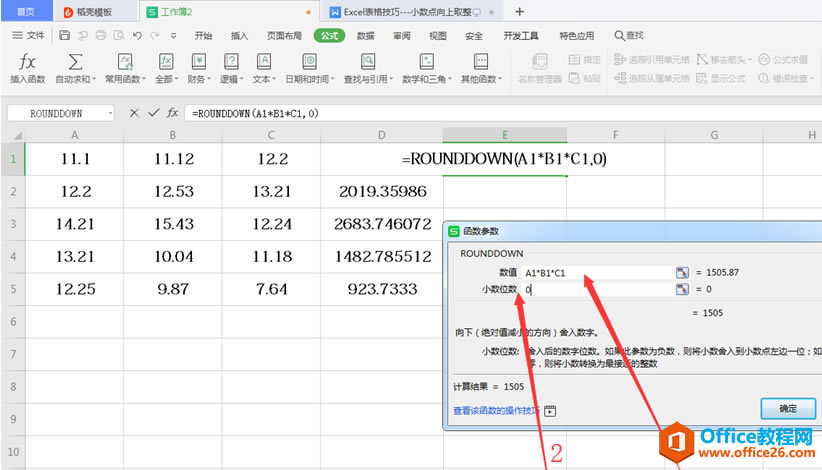
Task: Click the Print icon in quick toolbar
Action: coord(101,35)
